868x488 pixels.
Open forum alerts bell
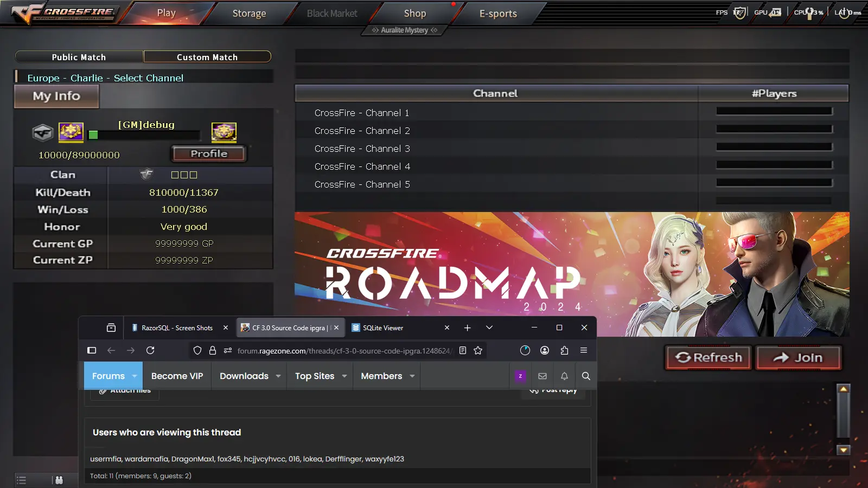[564, 376]
